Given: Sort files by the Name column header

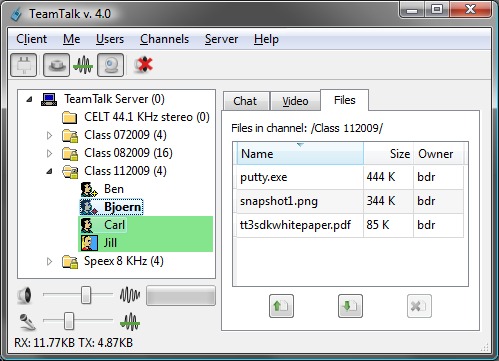Looking at the screenshot, I should coord(300,154).
